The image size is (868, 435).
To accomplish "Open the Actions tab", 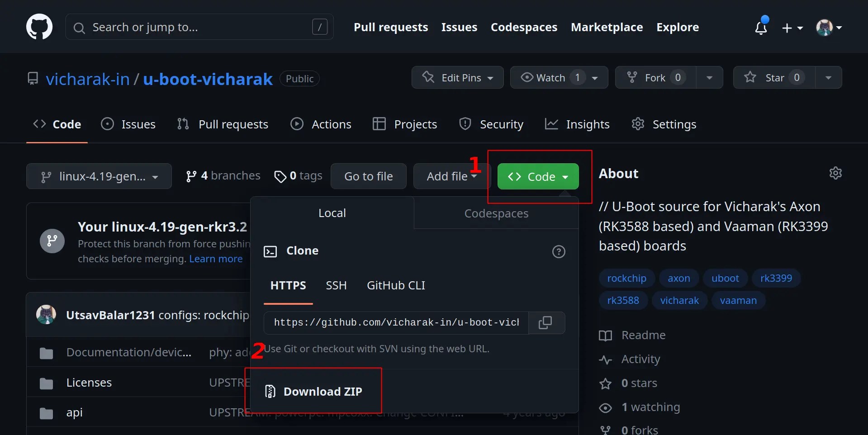I will pyautogui.click(x=321, y=124).
